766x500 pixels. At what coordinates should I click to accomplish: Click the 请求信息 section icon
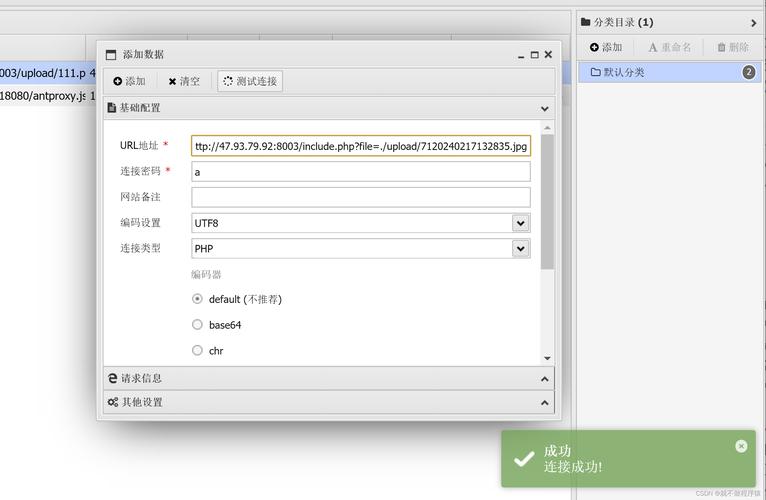pyautogui.click(x=112, y=378)
